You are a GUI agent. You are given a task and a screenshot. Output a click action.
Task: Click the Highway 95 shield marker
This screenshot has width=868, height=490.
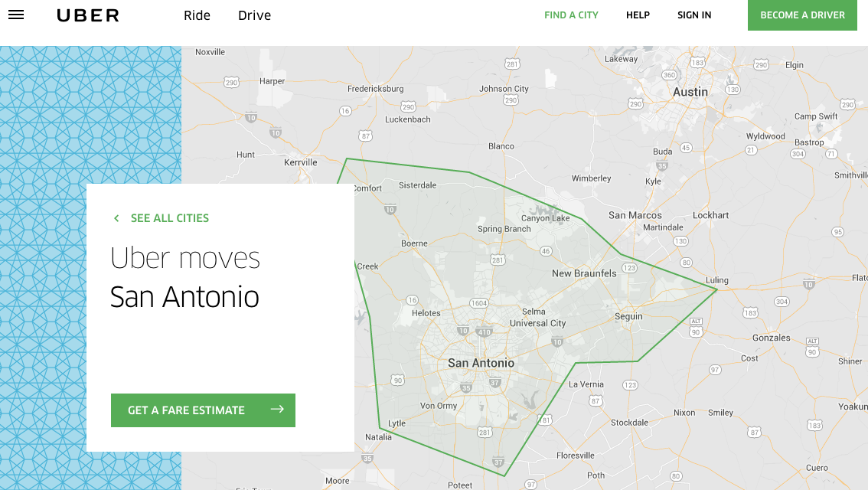[838, 232]
